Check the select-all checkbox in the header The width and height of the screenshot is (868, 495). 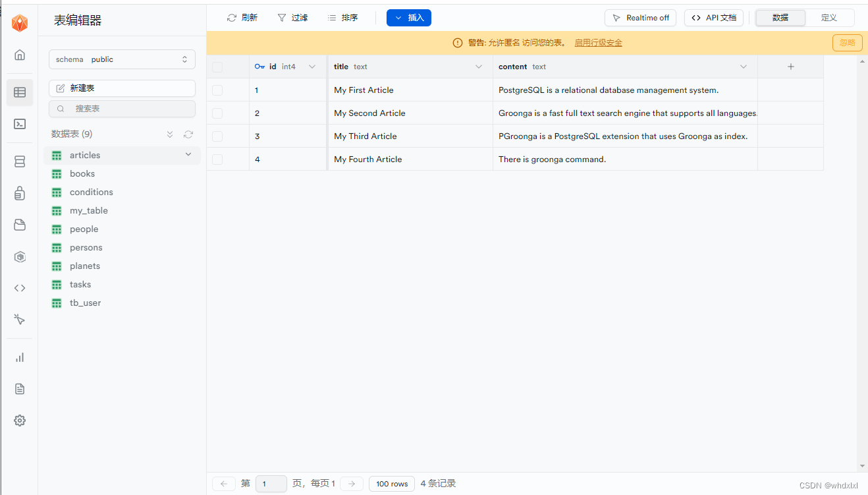click(217, 66)
